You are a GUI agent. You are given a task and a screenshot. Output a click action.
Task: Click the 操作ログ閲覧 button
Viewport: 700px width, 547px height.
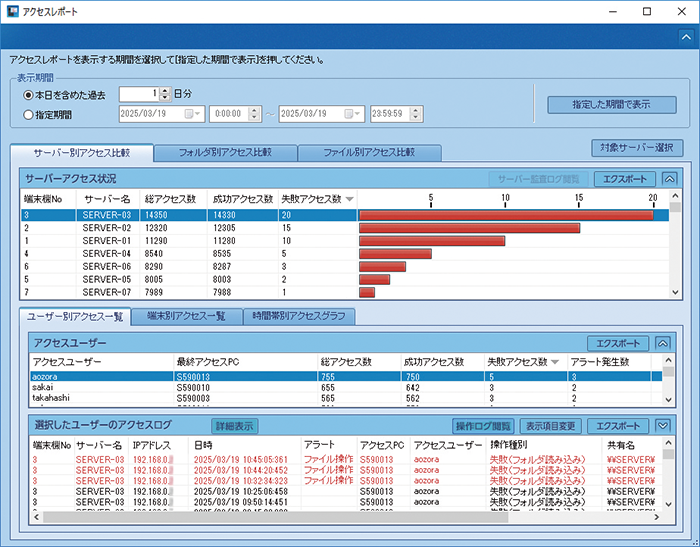point(483,426)
